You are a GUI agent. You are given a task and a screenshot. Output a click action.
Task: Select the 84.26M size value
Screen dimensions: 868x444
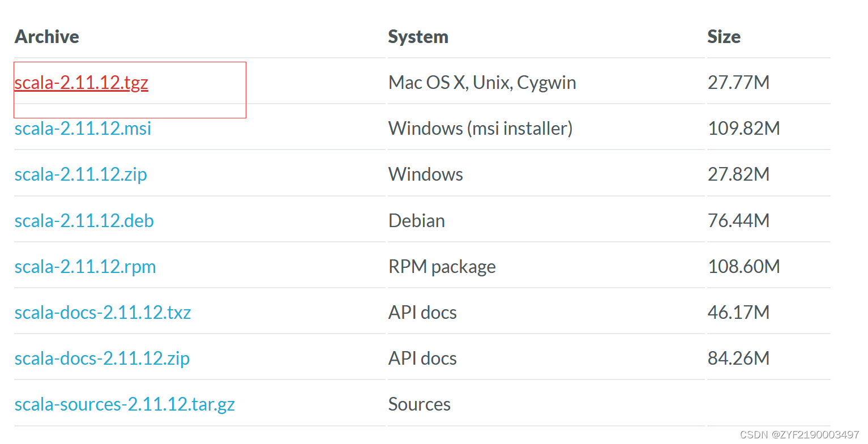click(x=739, y=358)
